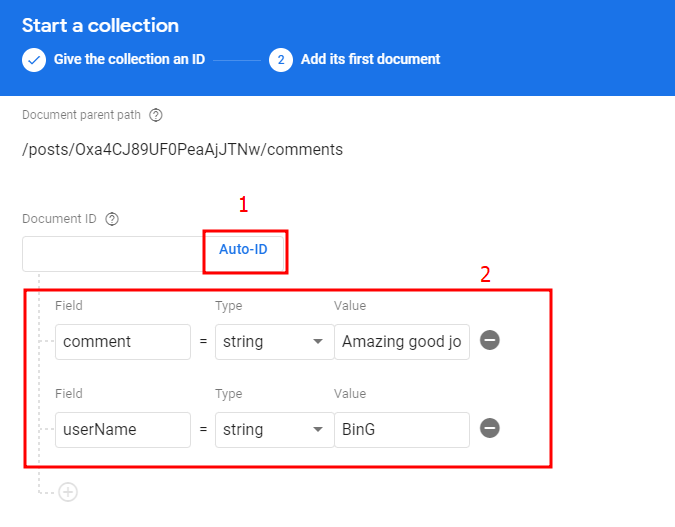
Task: Click the completed step checkmark icon
Action: pos(34,60)
